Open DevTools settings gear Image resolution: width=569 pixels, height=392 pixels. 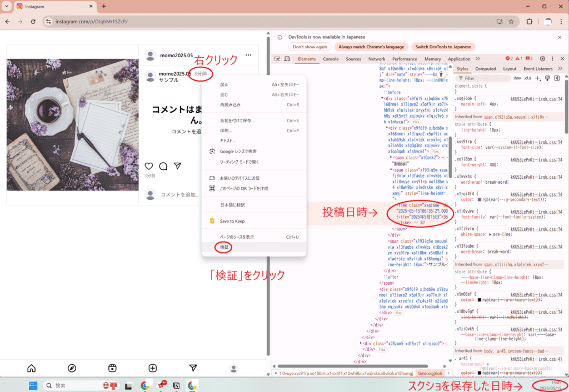coord(543,59)
